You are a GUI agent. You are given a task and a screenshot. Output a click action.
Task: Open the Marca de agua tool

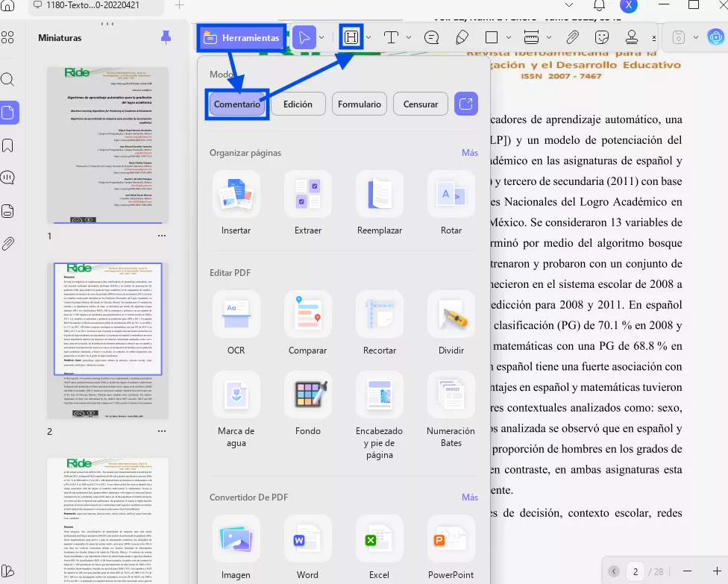click(236, 409)
